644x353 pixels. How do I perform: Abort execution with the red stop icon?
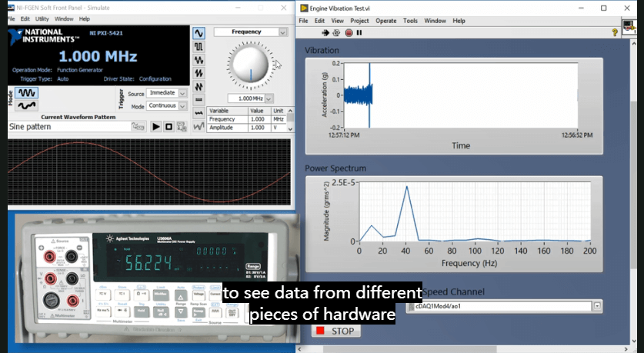click(349, 33)
